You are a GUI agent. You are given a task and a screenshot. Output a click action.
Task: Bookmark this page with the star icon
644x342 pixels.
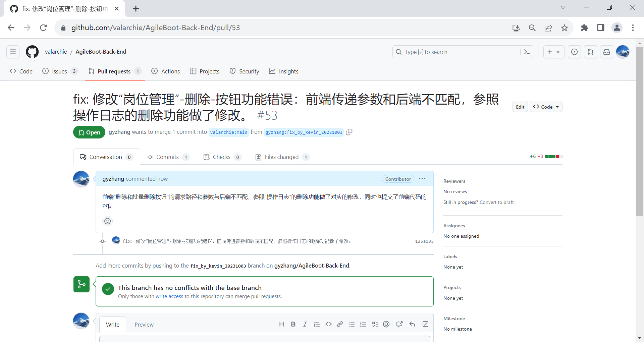pyautogui.click(x=565, y=28)
